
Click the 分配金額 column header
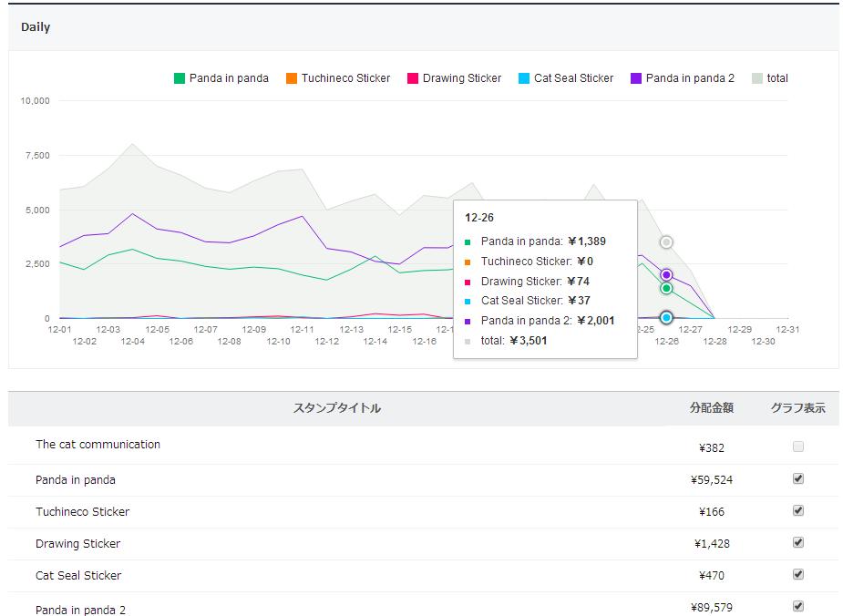pos(711,408)
